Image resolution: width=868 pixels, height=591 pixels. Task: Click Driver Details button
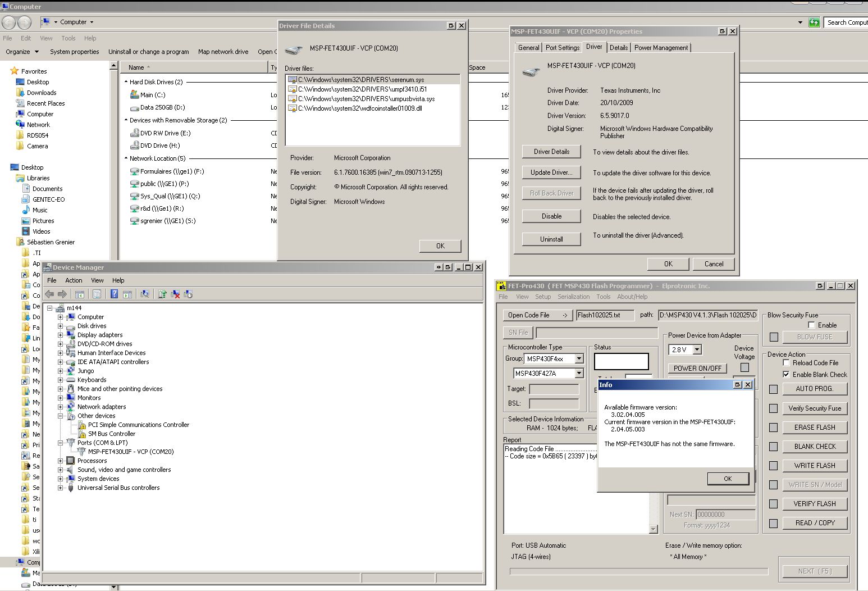(551, 152)
